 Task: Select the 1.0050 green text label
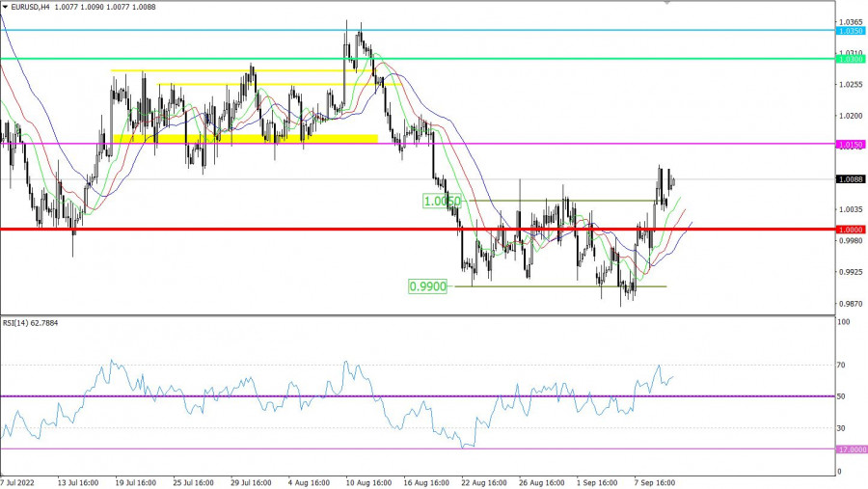444,201
